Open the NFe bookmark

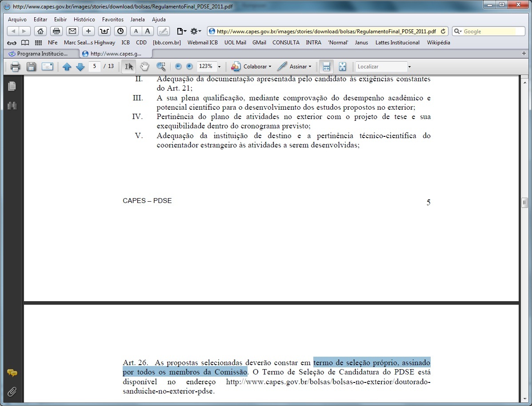[x=52, y=43]
